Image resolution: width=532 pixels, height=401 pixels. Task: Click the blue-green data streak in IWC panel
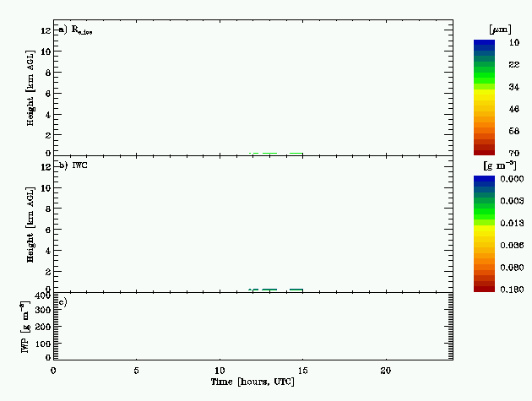click(x=275, y=290)
